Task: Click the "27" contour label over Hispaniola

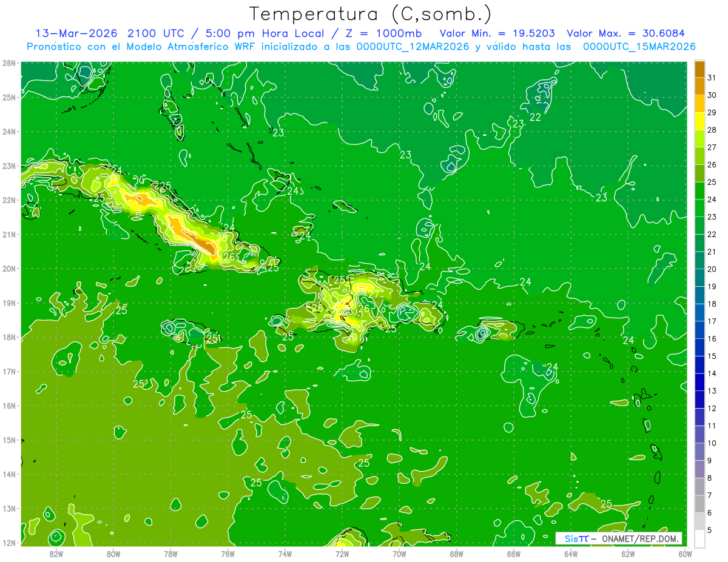Action: point(374,294)
